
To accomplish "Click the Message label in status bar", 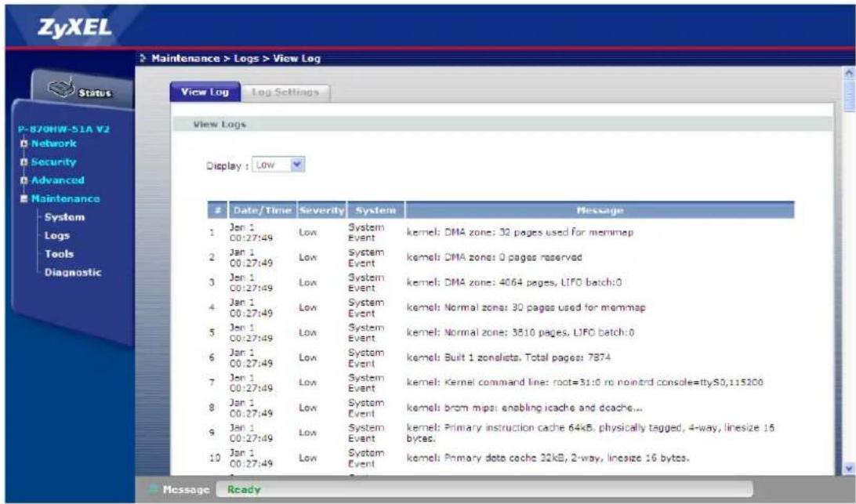I will [x=186, y=490].
